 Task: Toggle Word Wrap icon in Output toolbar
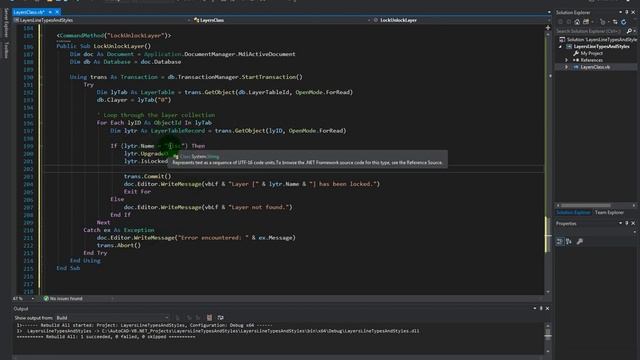click(x=220, y=318)
